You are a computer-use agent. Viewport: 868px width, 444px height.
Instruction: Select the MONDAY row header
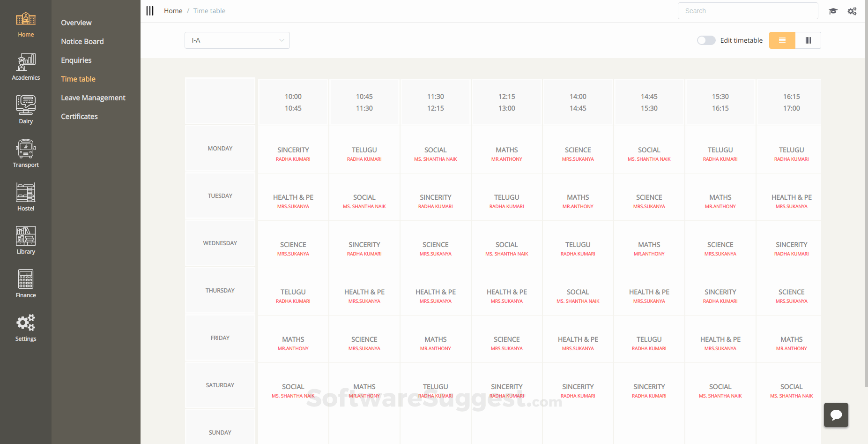point(220,149)
